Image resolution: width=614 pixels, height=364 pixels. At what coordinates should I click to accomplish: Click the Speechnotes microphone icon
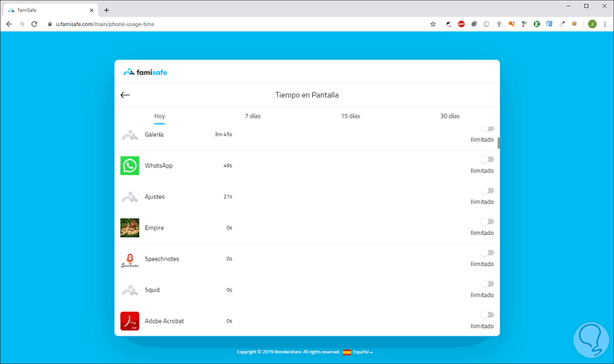(x=130, y=260)
